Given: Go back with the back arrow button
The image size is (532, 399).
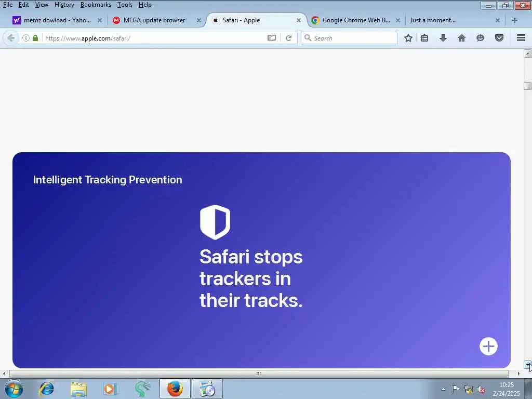Looking at the screenshot, I should pos(11,38).
